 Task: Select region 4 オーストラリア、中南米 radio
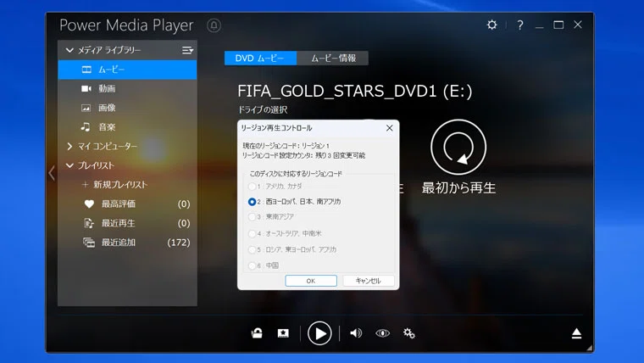pos(252,233)
